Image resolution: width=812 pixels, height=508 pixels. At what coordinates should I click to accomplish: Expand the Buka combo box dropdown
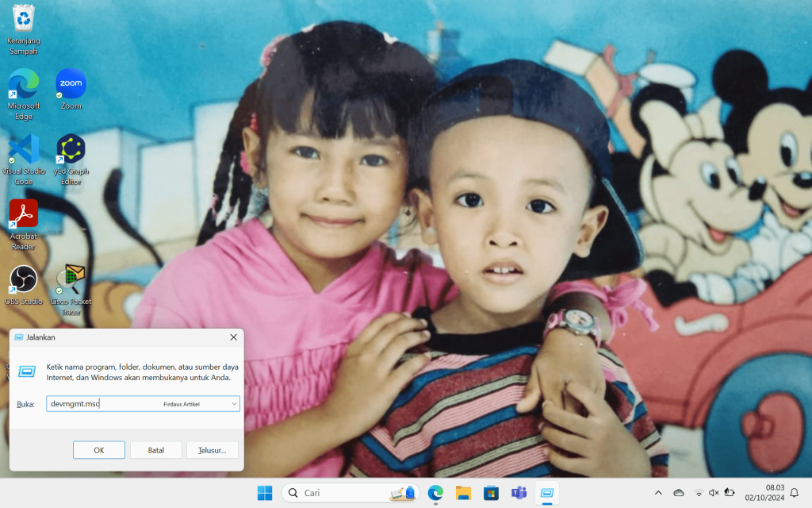click(x=234, y=403)
